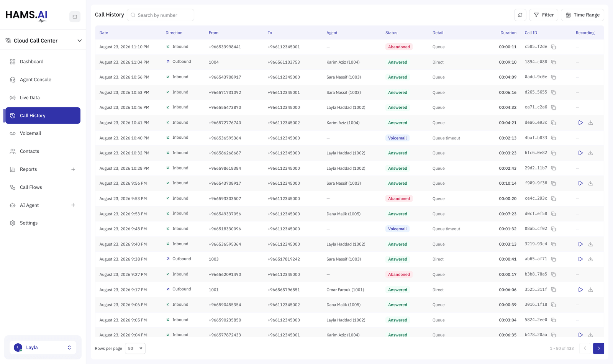The image size is (613, 364).
Task: Download recording for call 3525…311f
Action: pyautogui.click(x=591, y=290)
